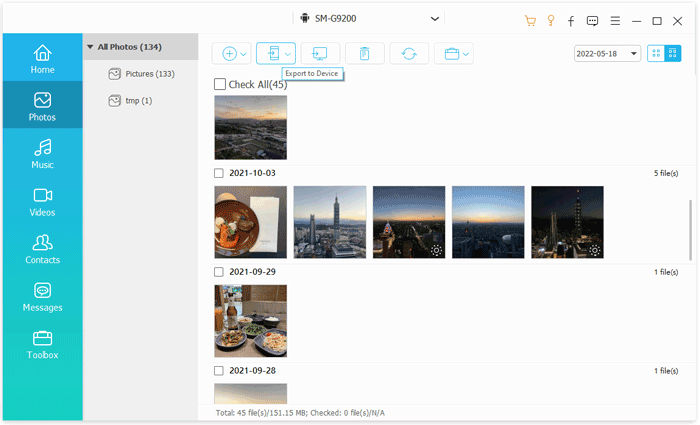Click the Export to PC monitor icon

pos(320,54)
